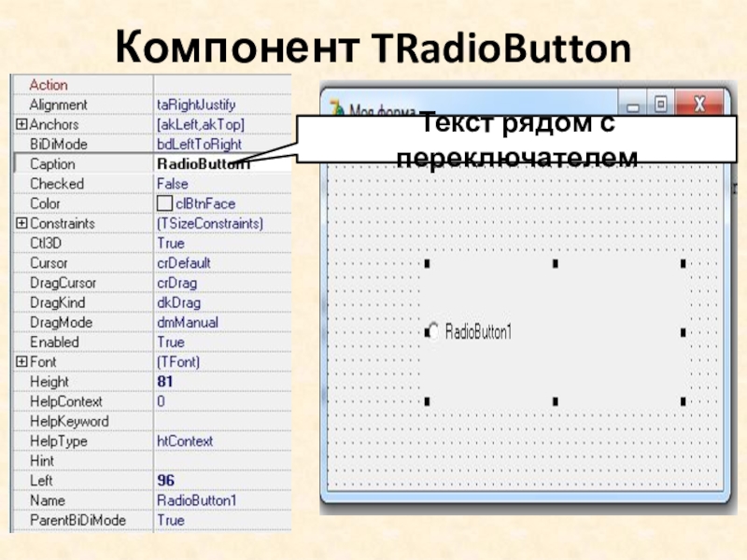
Task: Click the Height value 81
Action: click(165, 382)
